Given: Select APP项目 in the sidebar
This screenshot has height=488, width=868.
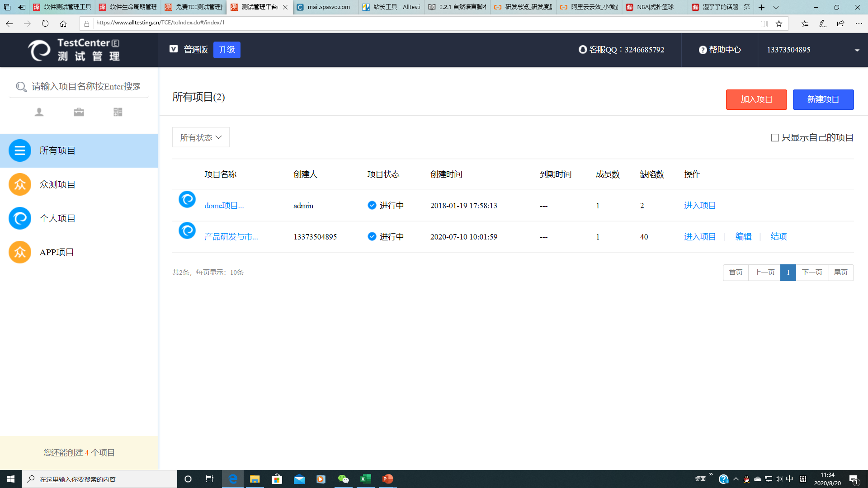Looking at the screenshot, I should click(x=57, y=252).
